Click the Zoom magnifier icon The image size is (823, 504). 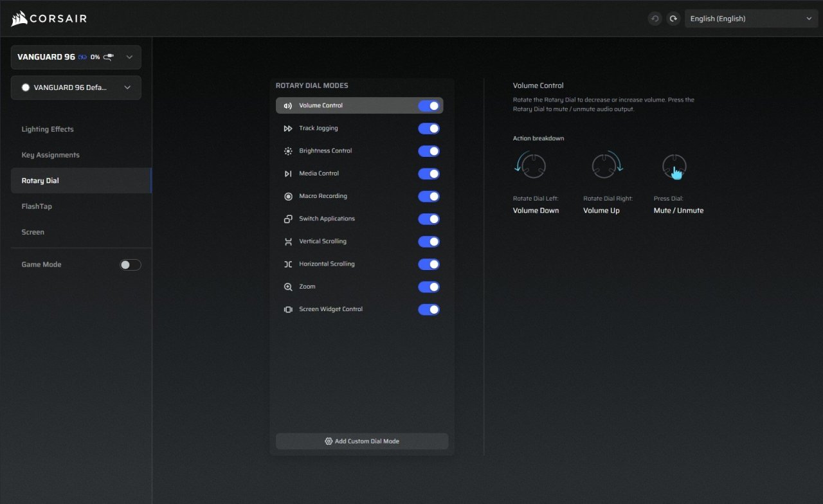point(288,287)
